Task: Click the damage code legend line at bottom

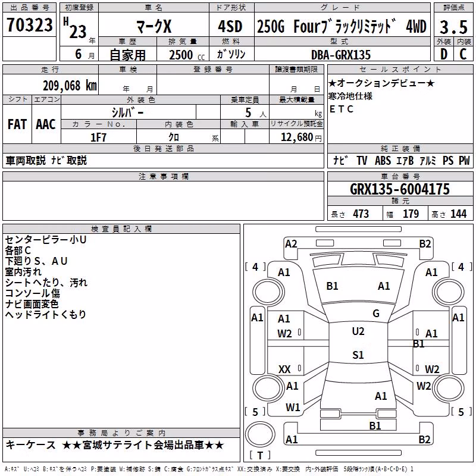Action: point(209,469)
